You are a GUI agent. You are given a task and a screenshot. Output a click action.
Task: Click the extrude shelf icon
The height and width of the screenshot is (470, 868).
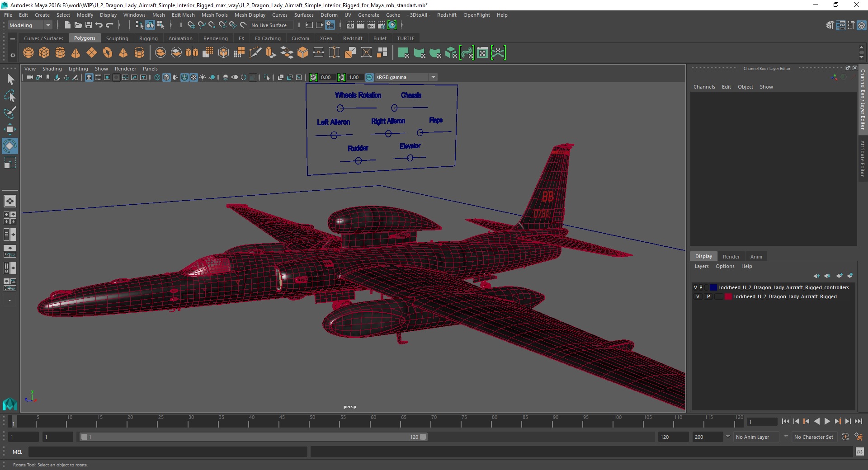[x=271, y=53]
